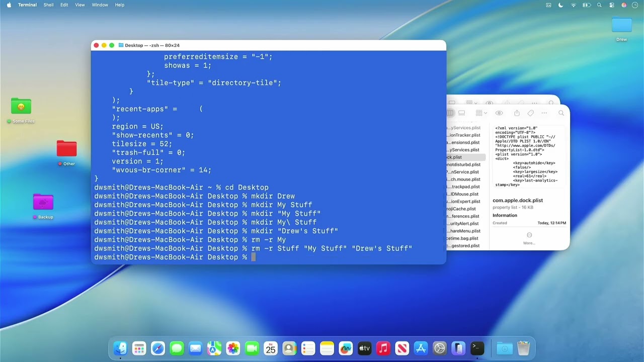Viewport: 644px width, 362px height.
Task: Open the Help menu
Action: coord(119,5)
